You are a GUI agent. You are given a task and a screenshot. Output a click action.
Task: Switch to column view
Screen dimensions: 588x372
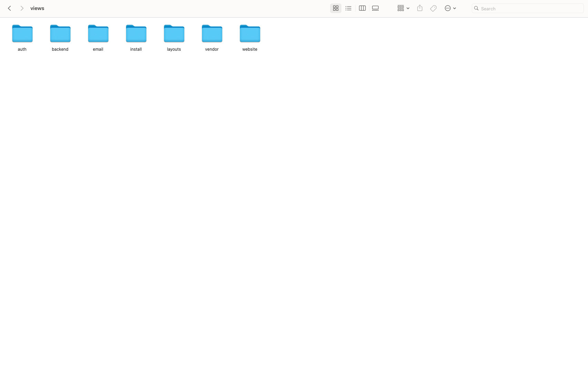pos(362,8)
